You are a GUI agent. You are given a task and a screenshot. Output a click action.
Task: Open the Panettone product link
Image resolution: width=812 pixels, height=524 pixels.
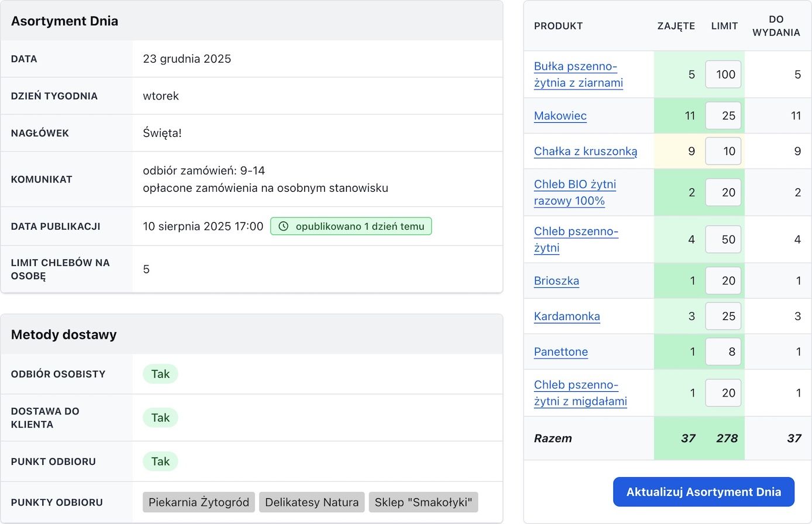(560, 352)
